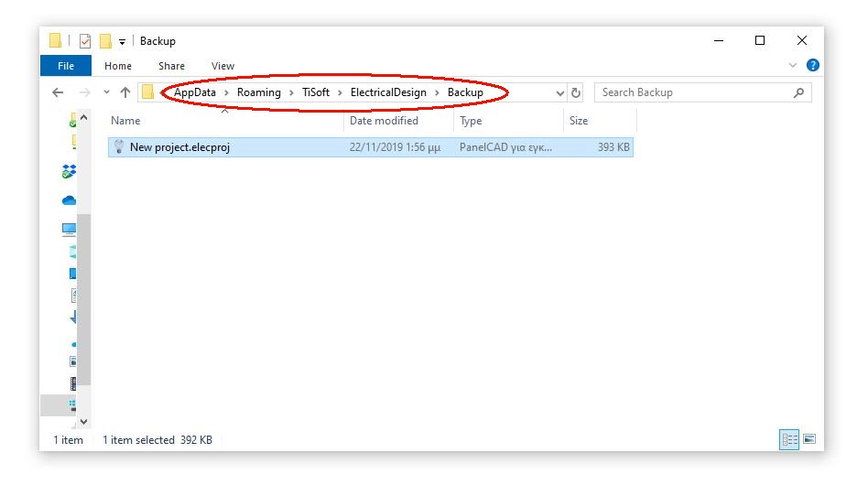The image size is (868, 485).
Task: Switch to Large icons view layout
Action: [808, 440]
